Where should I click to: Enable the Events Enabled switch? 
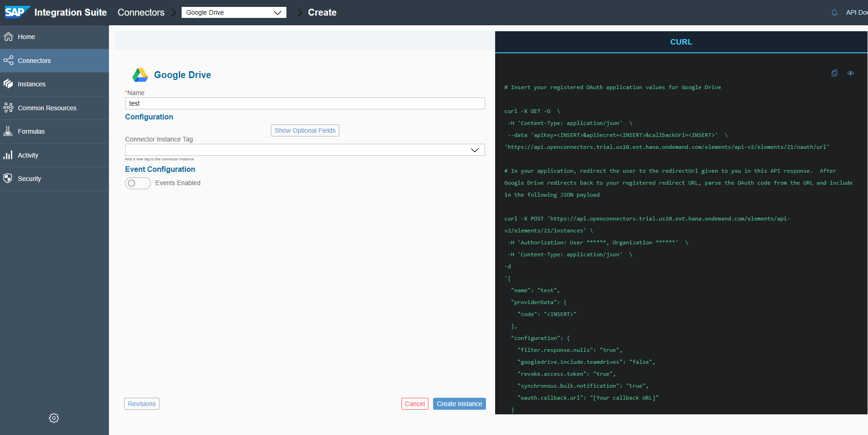[138, 183]
